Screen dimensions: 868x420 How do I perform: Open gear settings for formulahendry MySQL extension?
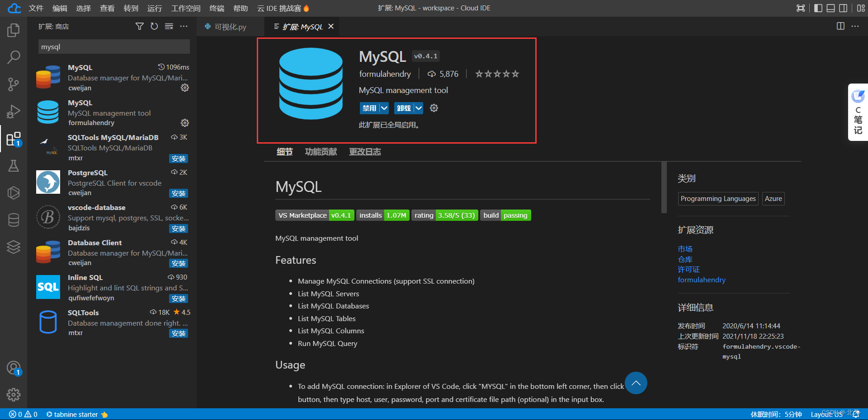pyautogui.click(x=185, y=123)
